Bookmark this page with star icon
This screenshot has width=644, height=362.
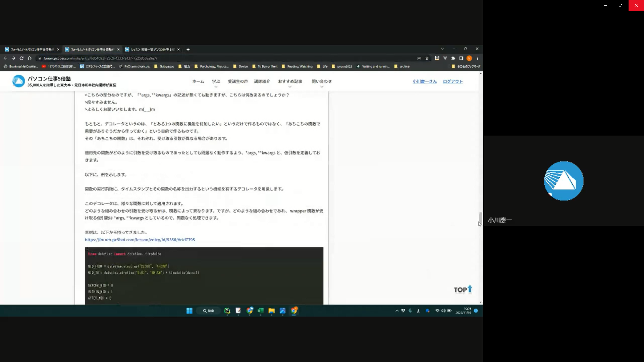[x=427, y=58]
